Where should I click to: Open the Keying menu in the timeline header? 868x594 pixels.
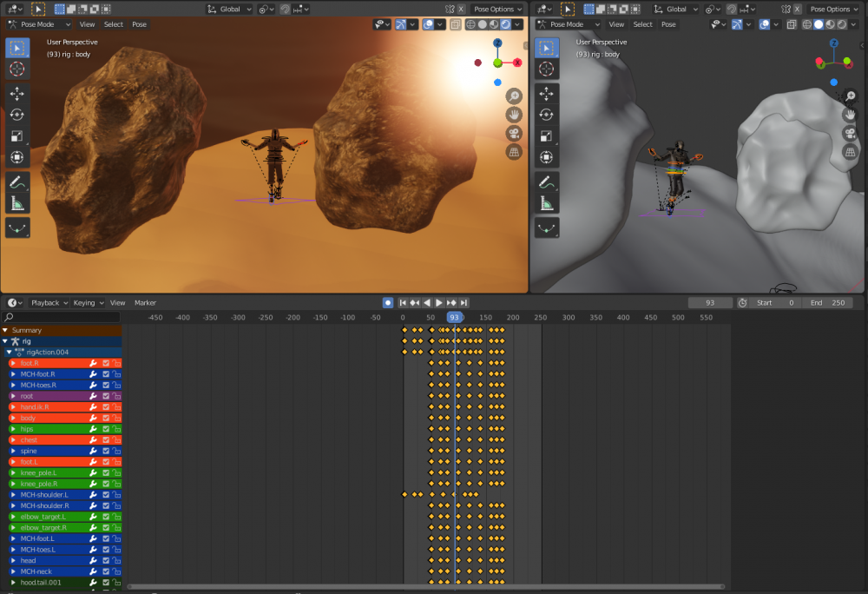[89, 303]
